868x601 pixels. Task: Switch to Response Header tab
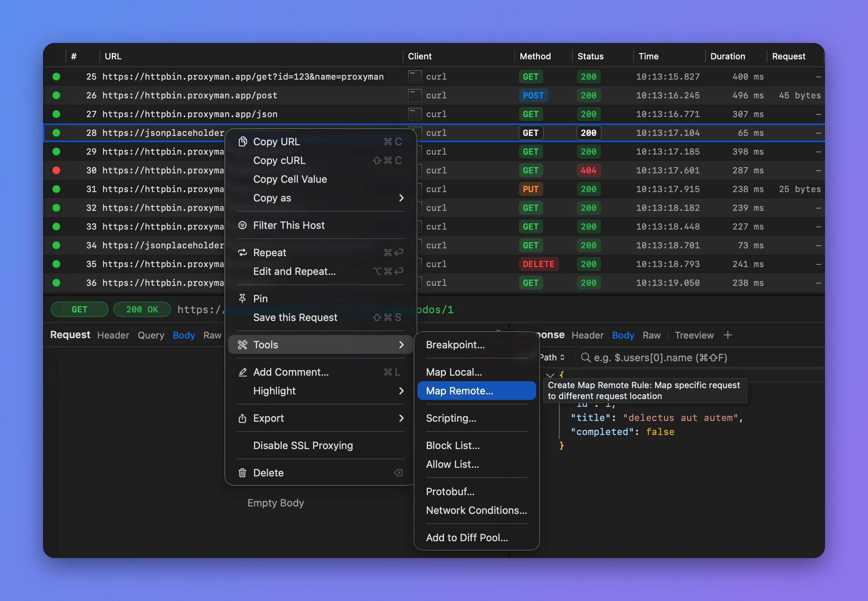tap(587, 335)
